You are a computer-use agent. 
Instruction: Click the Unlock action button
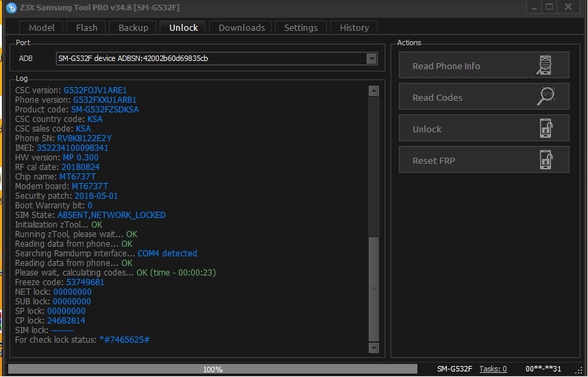484,128
